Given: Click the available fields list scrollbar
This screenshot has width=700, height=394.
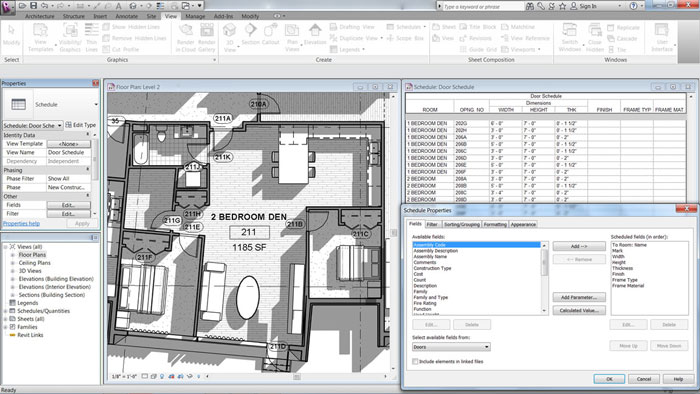Looking at the screenshot, I should [x=544, y=278].
